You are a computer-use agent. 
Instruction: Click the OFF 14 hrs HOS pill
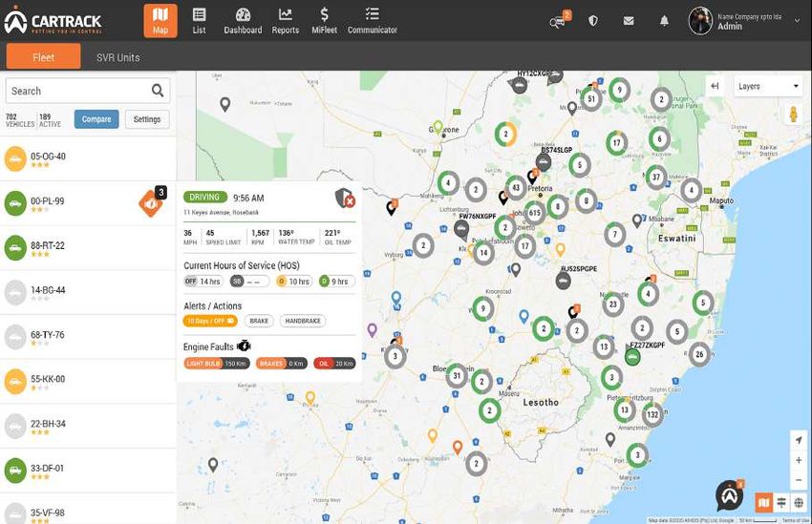pyautogui.click(x=203, y=282)
